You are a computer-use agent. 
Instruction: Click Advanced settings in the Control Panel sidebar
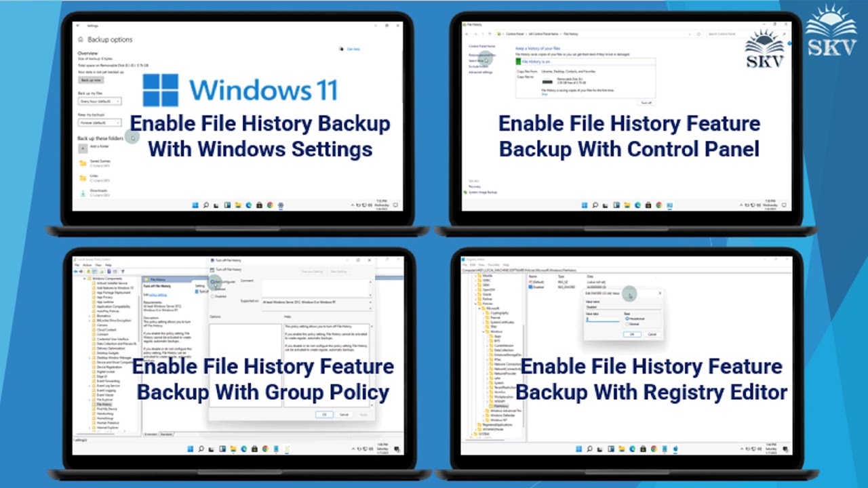pos(481,72)
